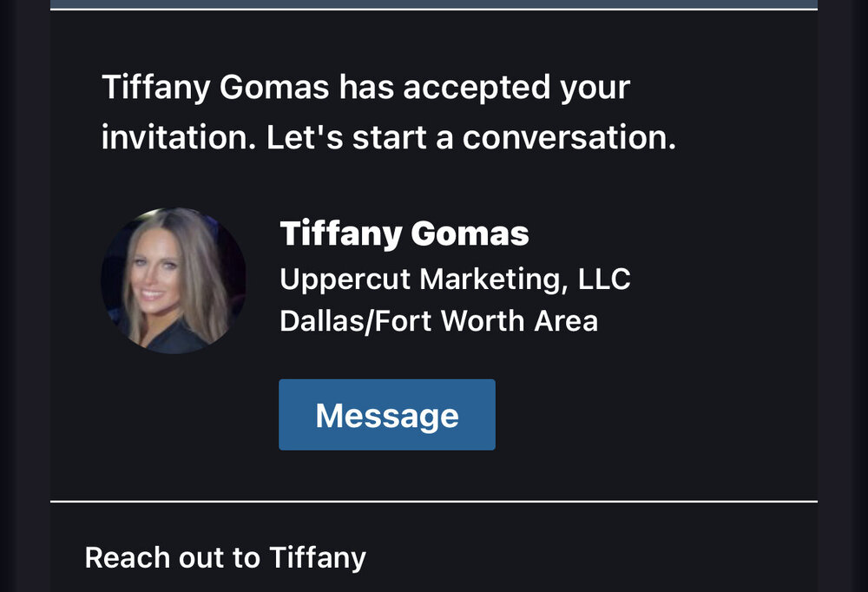Click the Dallas/Fort Worth Area location text

(438, 321)
